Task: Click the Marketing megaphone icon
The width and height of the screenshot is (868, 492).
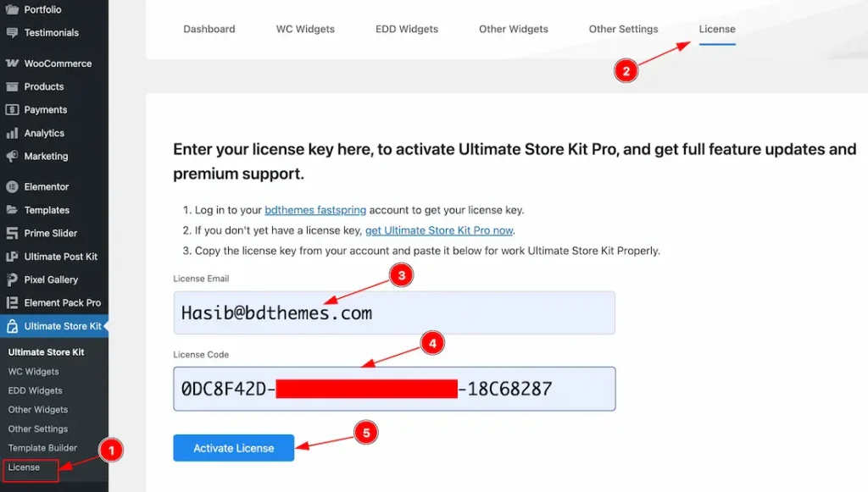Action: [x=12, y=157]
